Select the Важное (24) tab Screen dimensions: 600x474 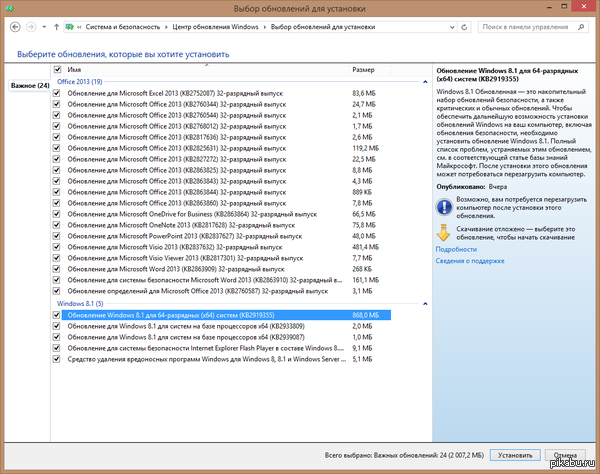tap(29, 86)
